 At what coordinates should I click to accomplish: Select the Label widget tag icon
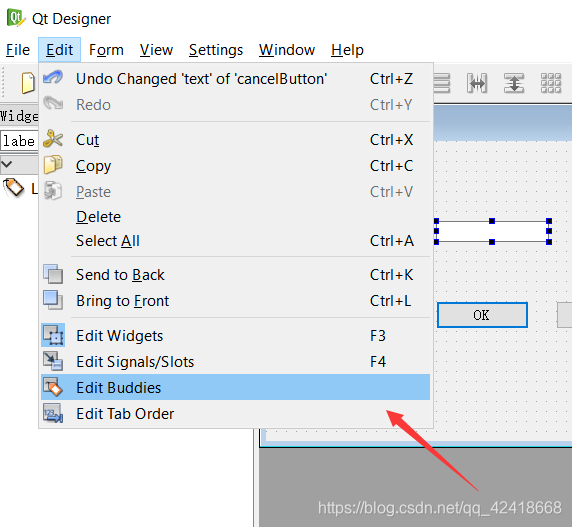tap(13, 188)
